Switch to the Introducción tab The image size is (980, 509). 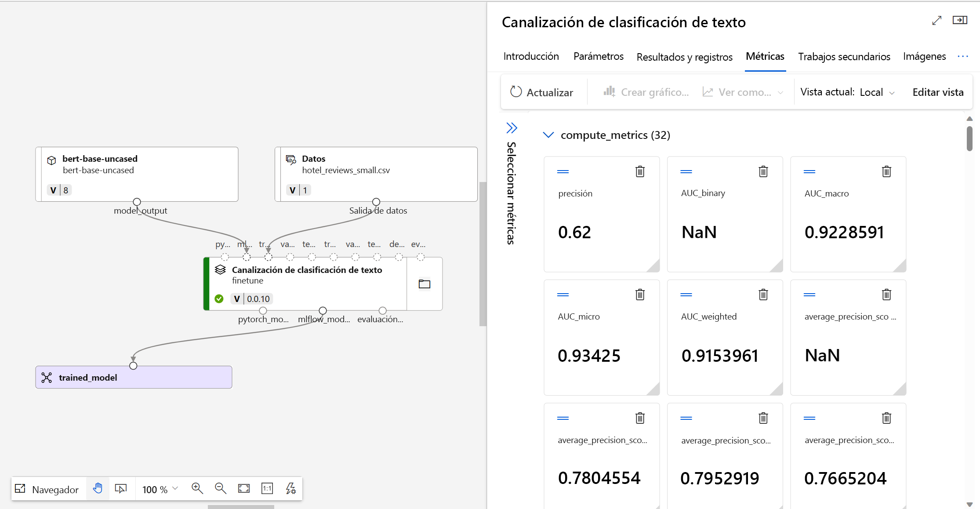531,56
